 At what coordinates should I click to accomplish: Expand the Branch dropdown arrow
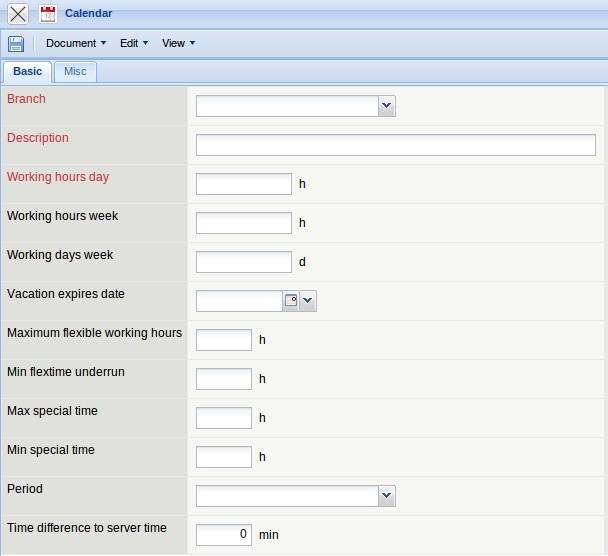(387, 106)
